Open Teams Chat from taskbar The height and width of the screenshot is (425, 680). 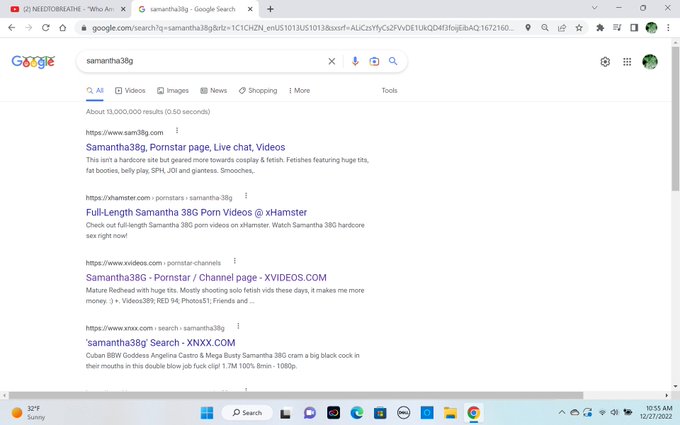tap(309, 413)
